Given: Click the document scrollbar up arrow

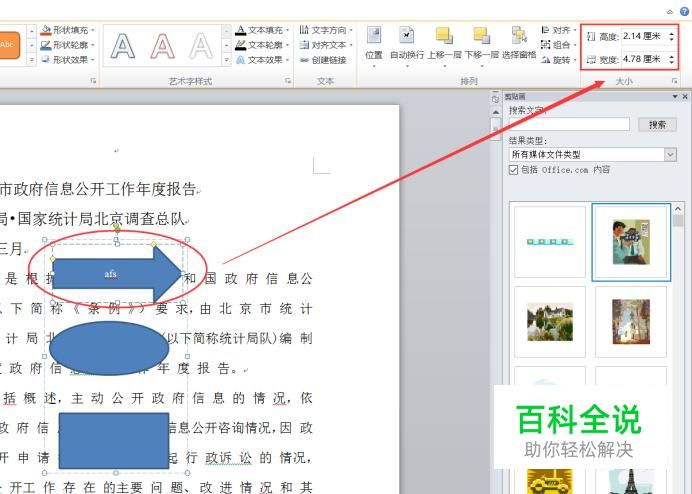Looking at the screenshot, I should click(496, 112).
